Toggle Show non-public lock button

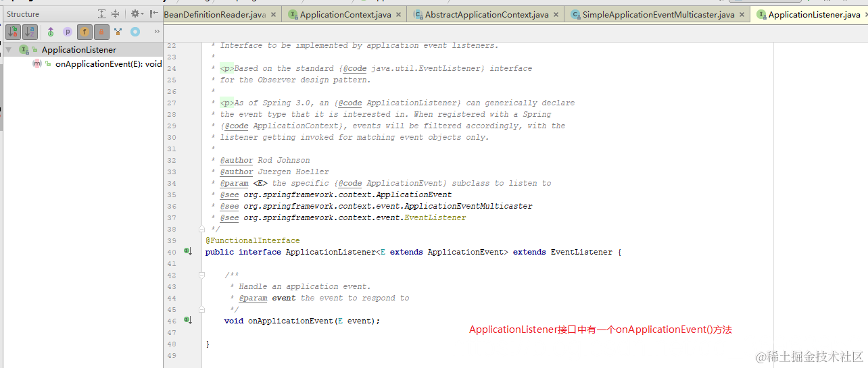(x=101, y=32)
